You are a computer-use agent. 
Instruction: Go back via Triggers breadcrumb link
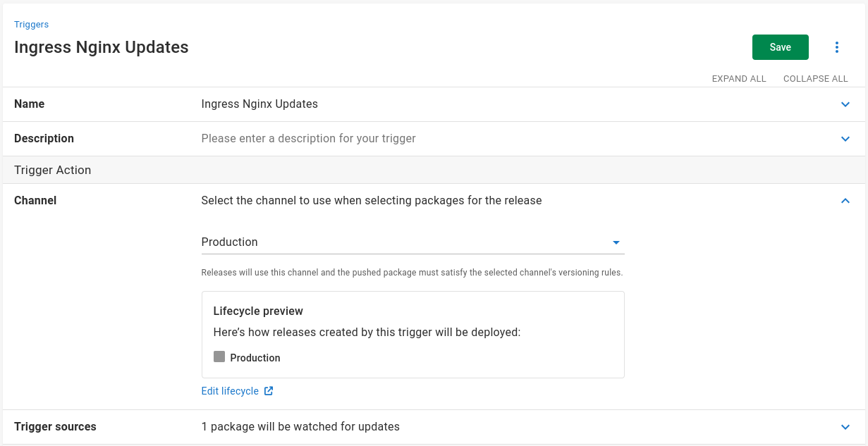[x=31, y=25]
